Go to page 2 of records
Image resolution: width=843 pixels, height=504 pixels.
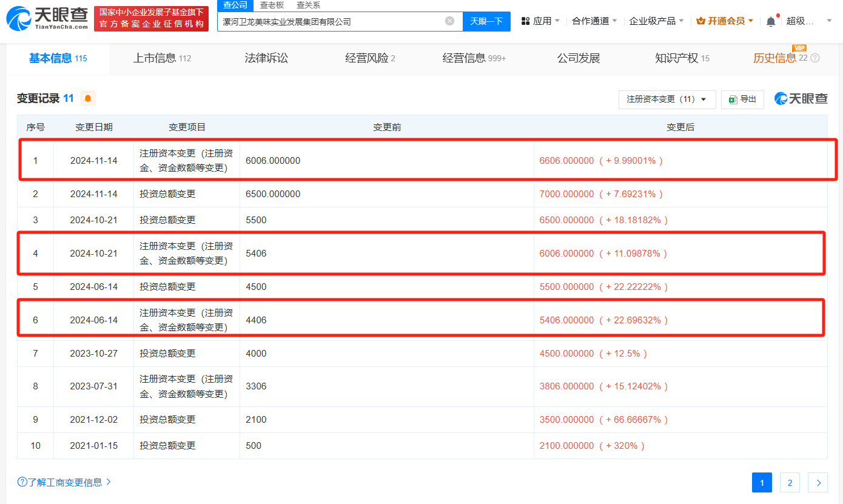790,483
